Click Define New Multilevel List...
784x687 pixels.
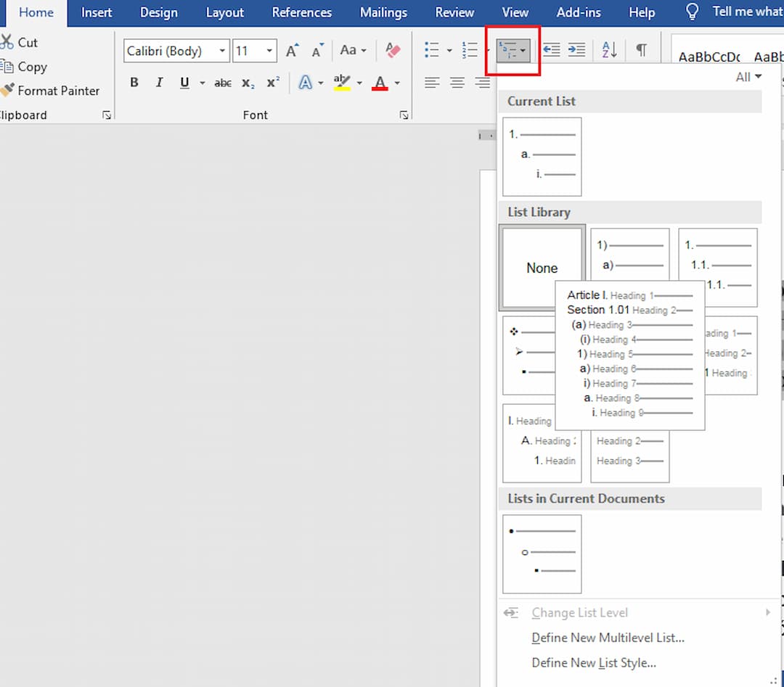point(608,638)
